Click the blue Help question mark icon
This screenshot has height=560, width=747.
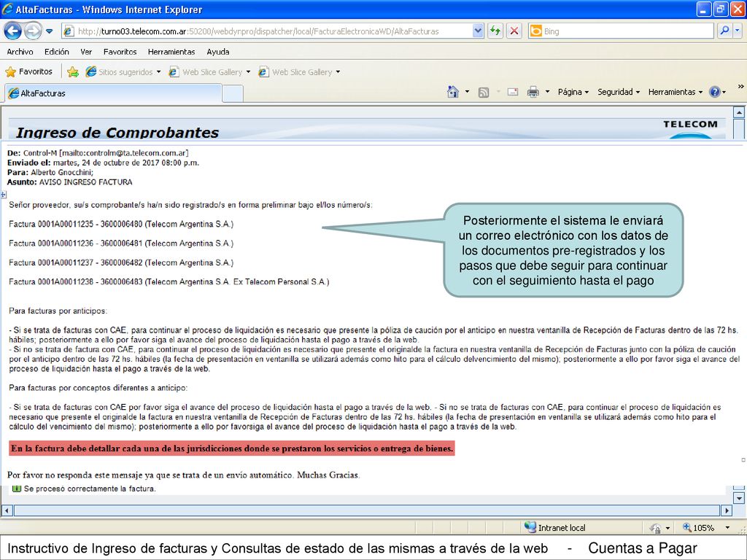715,92
